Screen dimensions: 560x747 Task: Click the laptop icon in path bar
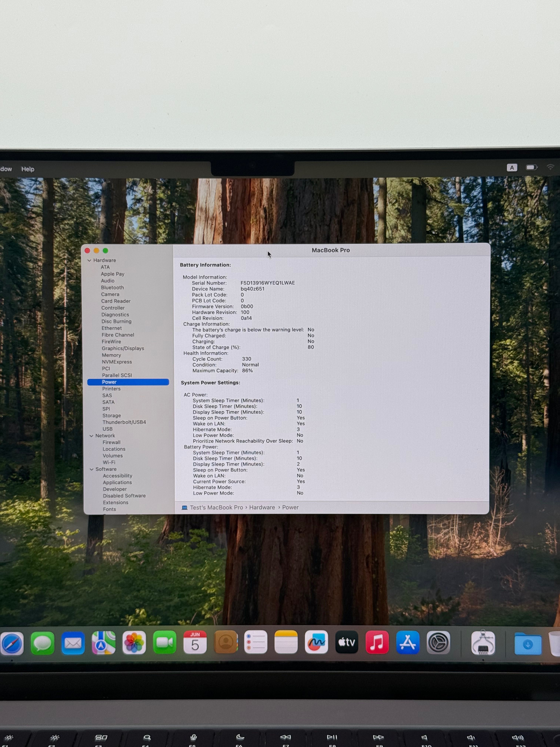click(184, 508)
